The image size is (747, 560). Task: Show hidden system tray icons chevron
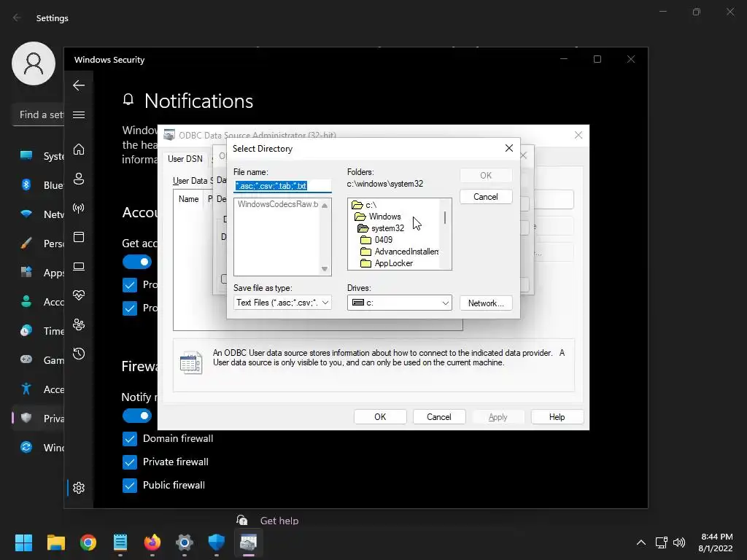pyautogui.click(x=641, y=542)
